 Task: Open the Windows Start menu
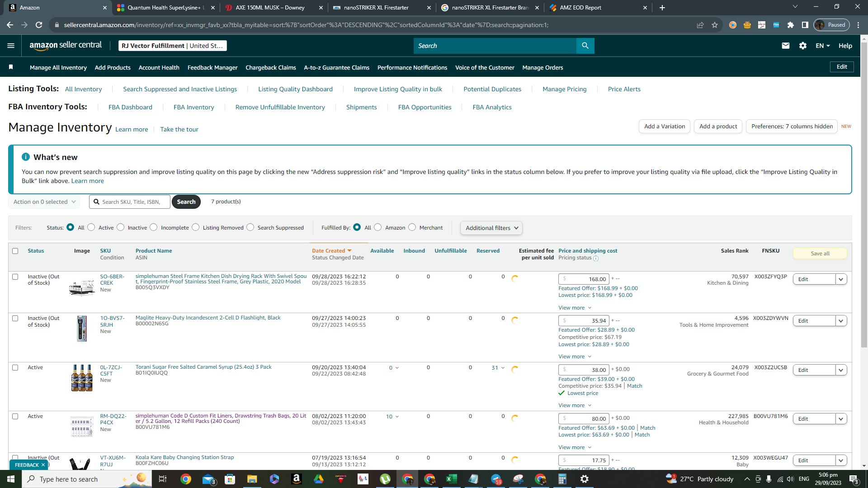11,479
